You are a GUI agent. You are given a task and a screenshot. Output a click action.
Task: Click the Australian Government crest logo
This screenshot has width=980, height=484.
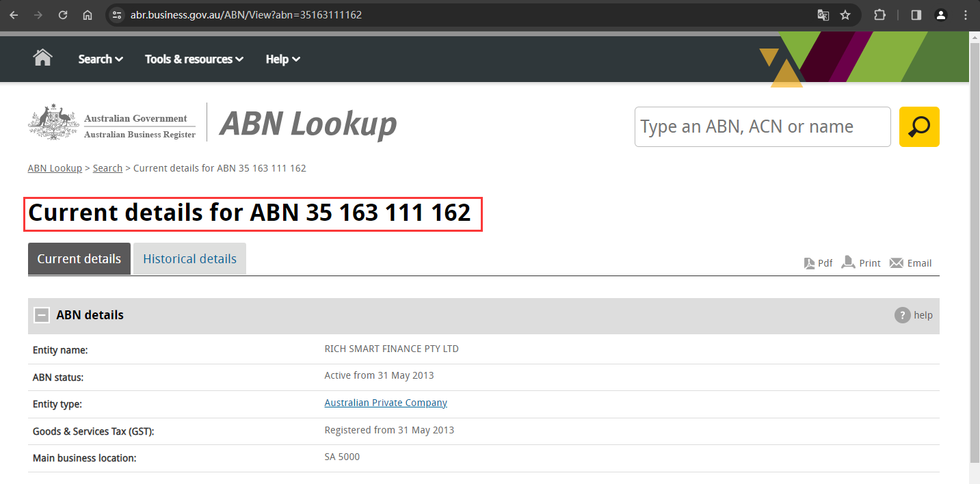(x=53, y=123)
